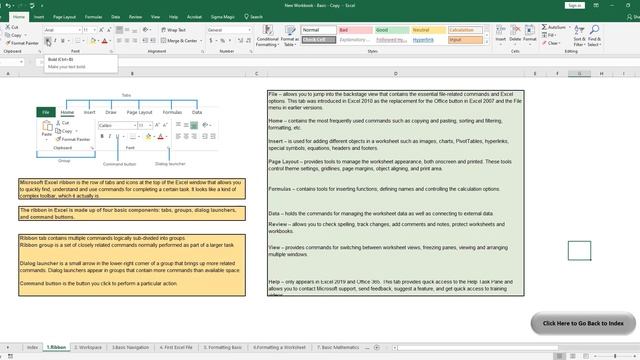Apply the Normal cell style

pyautogui.click(x=318, y=30)
